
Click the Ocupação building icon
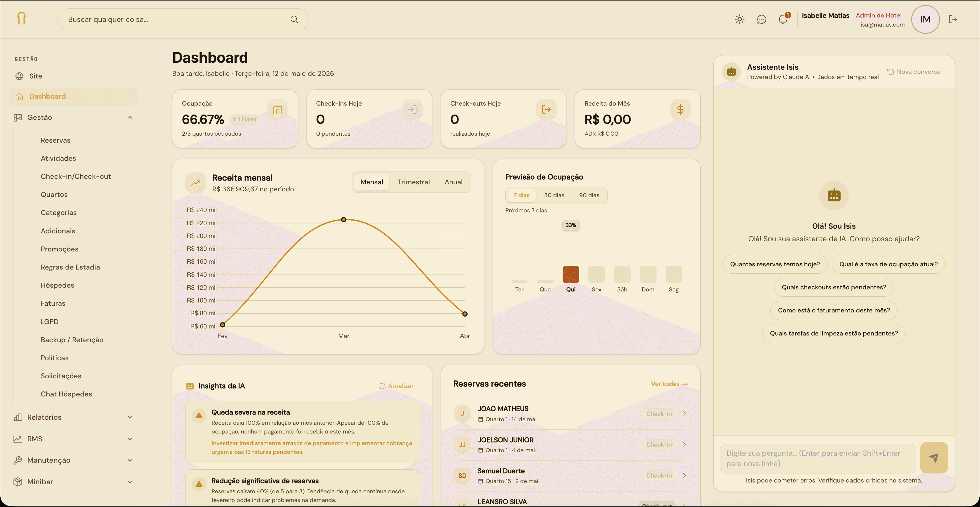278,110
